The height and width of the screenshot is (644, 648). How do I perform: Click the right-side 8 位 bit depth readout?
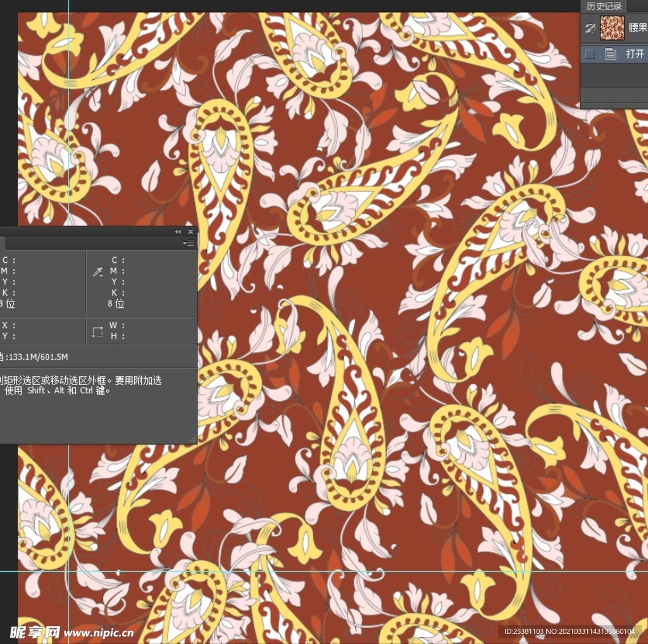coord(116,304)
